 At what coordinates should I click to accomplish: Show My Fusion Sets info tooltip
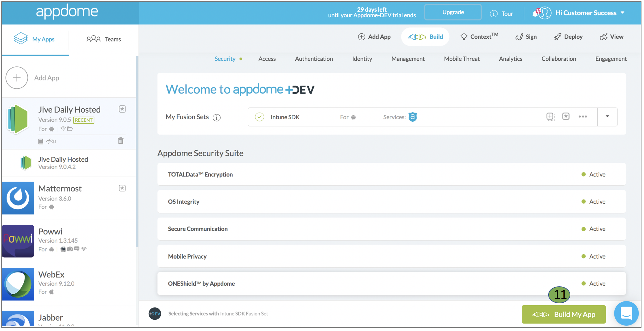[216, 118]
